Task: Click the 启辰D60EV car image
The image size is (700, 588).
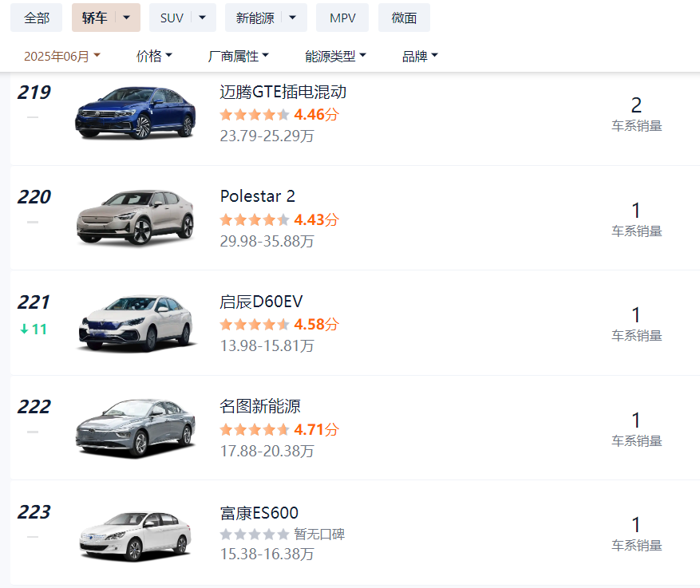Action: (136, 322)
